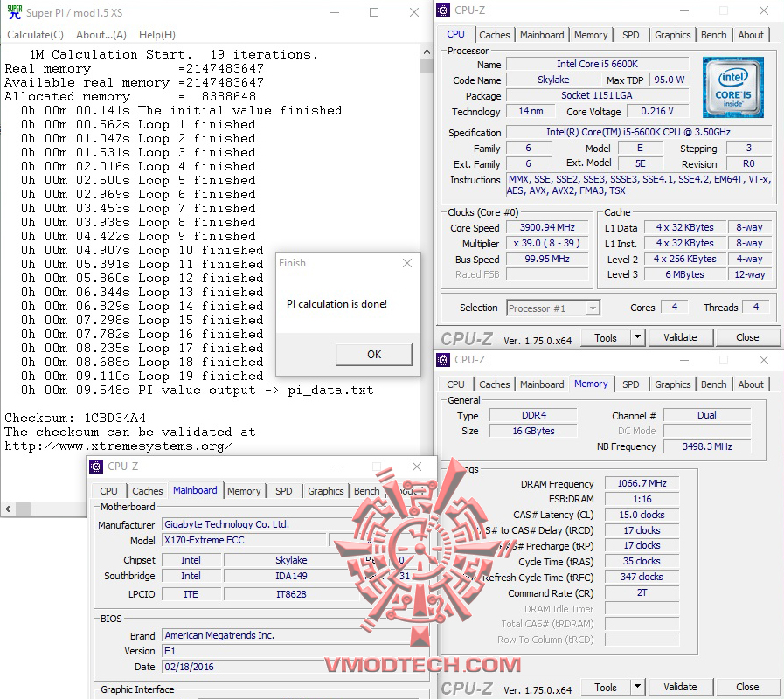Switch to SPD tab in top CPU-Z window
The image size is (784, 699).
pos(630,35)
